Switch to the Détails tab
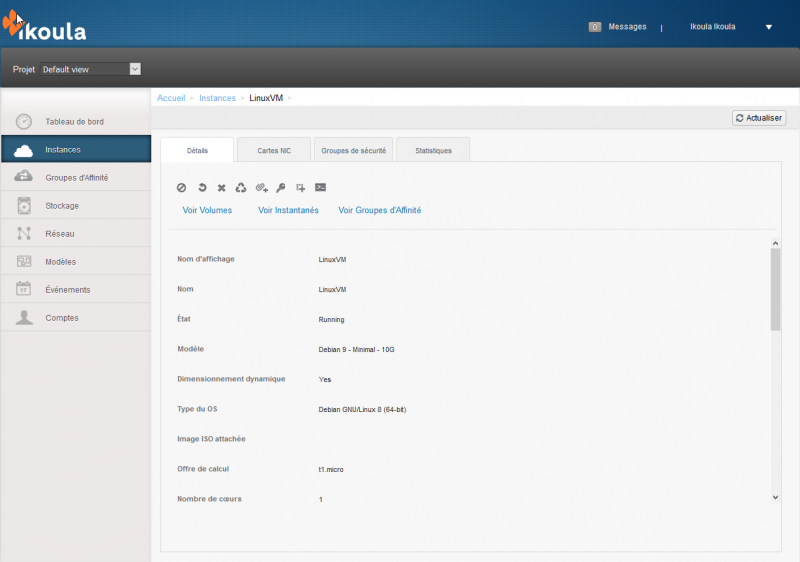The width and height of the screenshot is (800, 562). 197,150
